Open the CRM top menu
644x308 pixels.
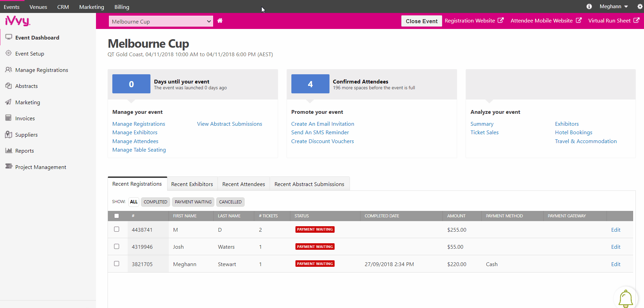[x=63, y=7]
